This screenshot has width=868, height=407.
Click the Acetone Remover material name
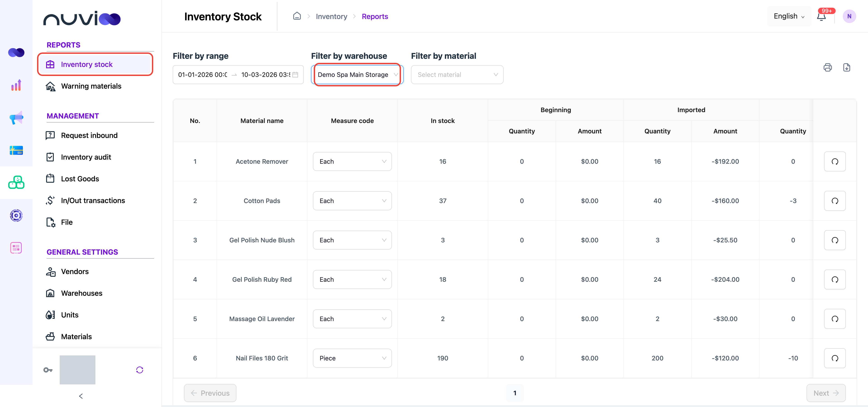coord(262,161)
